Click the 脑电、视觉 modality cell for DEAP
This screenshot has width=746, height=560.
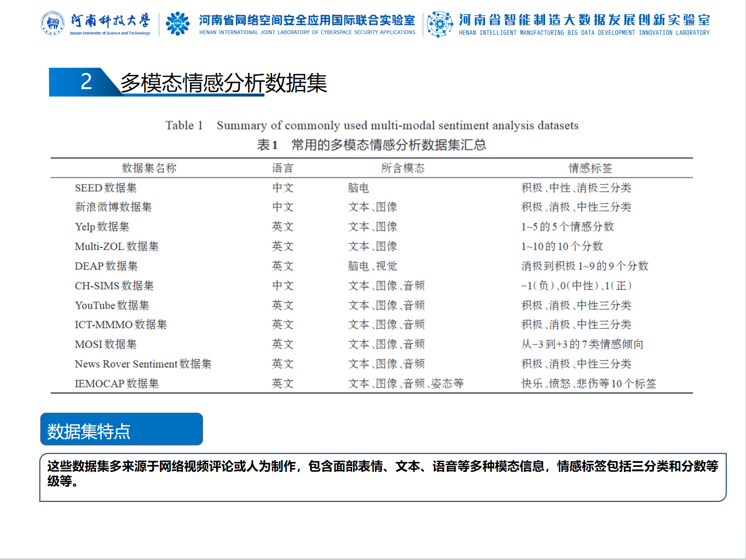pyautogui.click(x=372, y=266)
